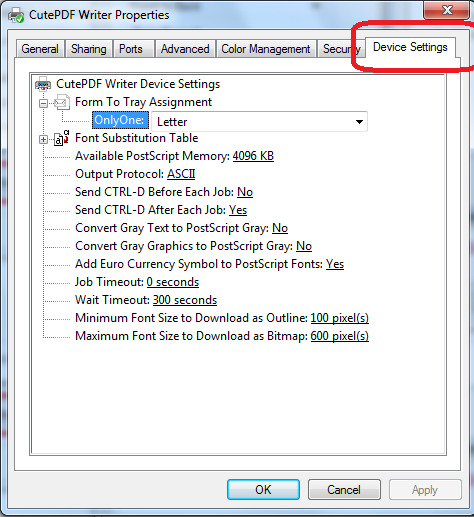This screenshot has width=474, height=517.
Task: Switch to the General tab
Action: [x=40, y=49]
